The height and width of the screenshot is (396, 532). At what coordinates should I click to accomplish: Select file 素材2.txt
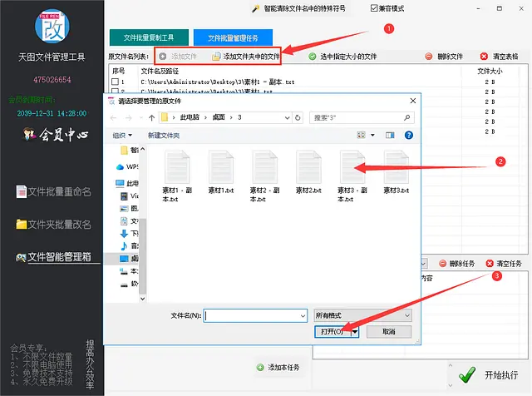308,172
